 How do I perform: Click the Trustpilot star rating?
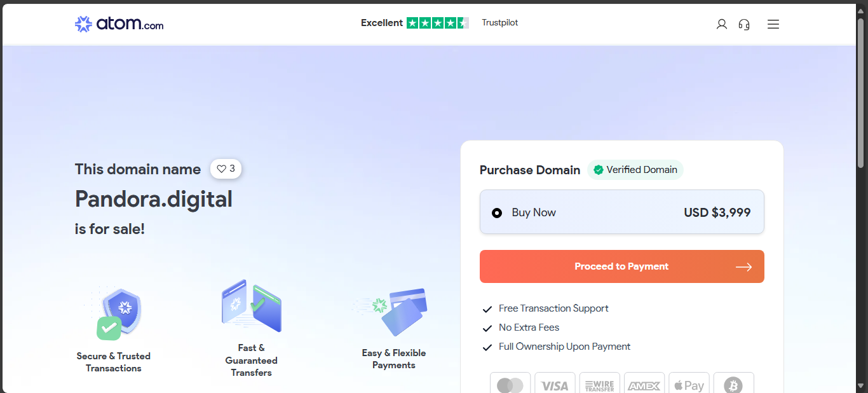point(437,23)
